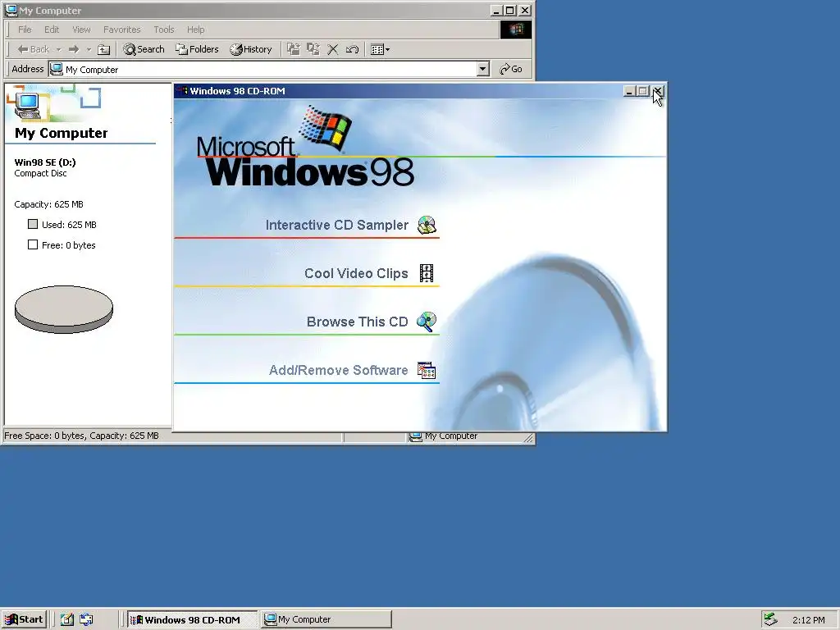
Task: Click the Free space legend swatch
Action: pyautogui.click(x=33, y=244)
